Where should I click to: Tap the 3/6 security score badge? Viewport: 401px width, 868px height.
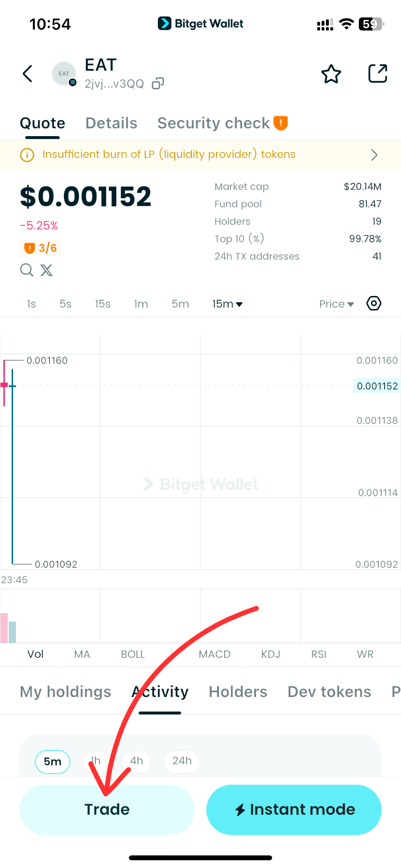pyautogui.click(x=41, y=248)
